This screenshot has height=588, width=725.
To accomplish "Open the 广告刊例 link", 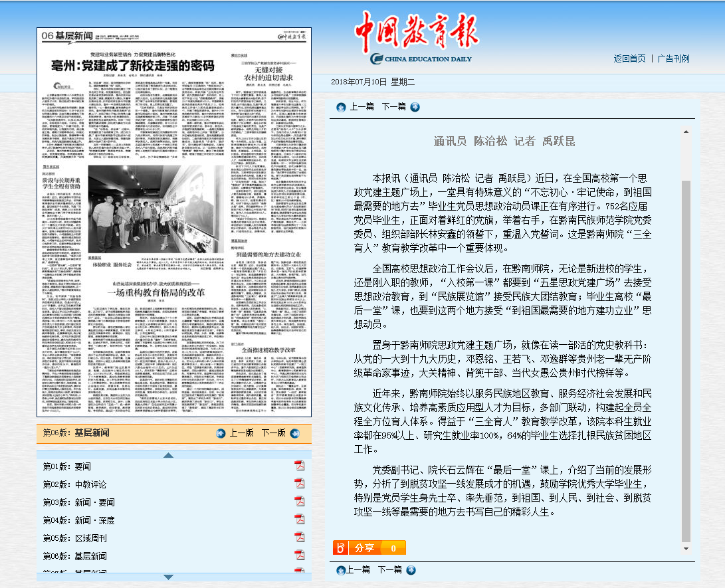I will pos(673,58).
